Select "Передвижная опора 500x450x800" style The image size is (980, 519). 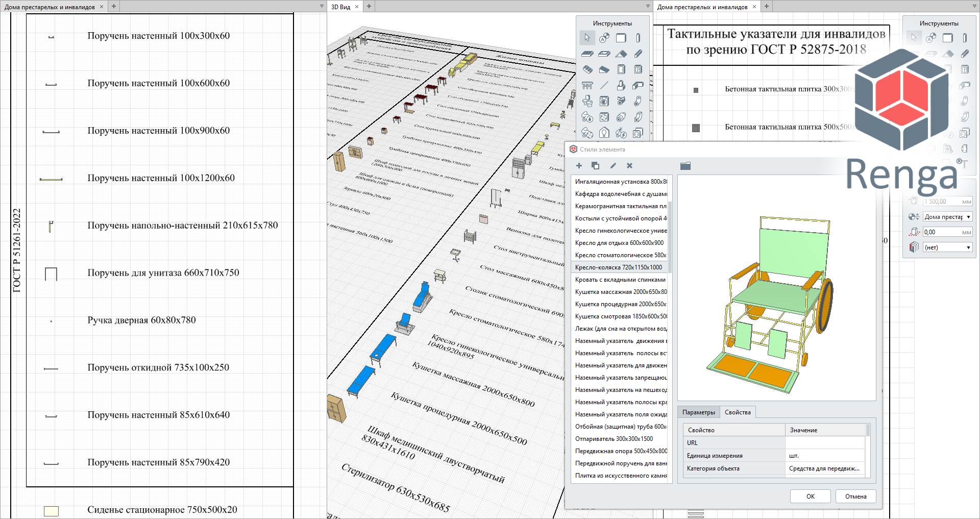[619, 451]
